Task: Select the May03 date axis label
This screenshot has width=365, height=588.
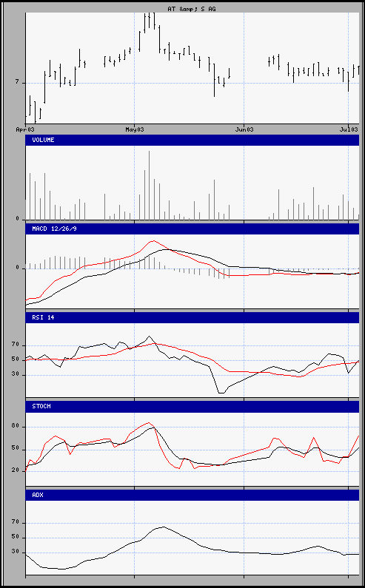Action: pos(135,129)
